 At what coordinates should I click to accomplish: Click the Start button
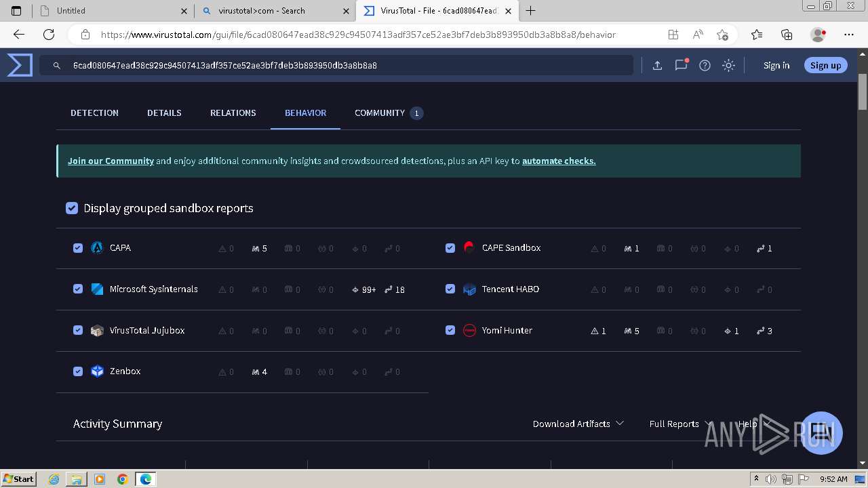pyautogui.click(x=18, y=479)
